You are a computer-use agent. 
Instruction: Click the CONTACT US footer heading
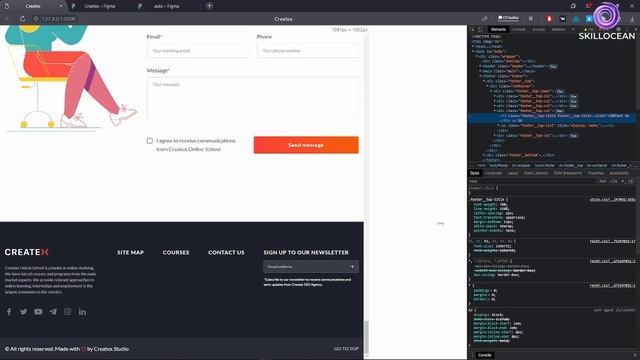[226, 253]
